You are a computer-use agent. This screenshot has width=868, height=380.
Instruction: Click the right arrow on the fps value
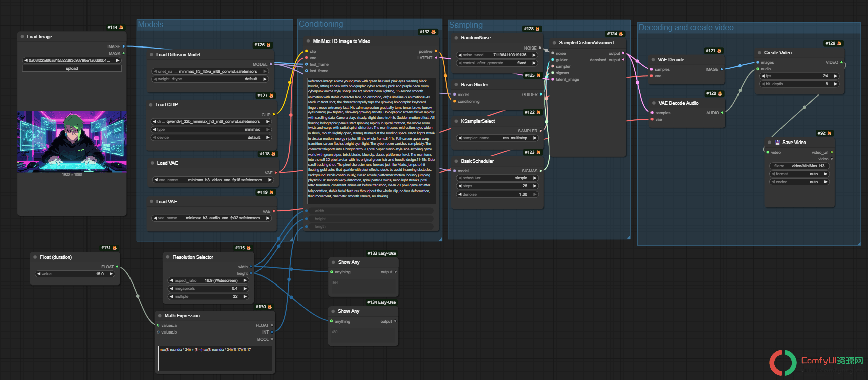[x=835, y=76]
